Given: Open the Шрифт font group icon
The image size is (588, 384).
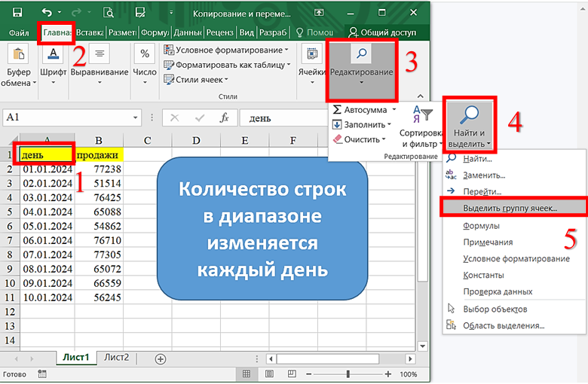Looking at the screenshot, I should click(x=53, y=53).
